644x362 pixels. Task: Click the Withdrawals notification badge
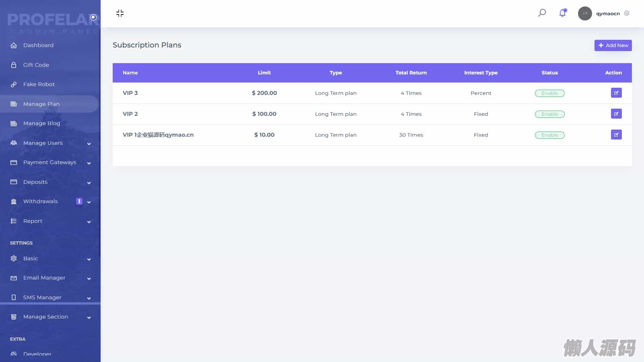[79, 201]
